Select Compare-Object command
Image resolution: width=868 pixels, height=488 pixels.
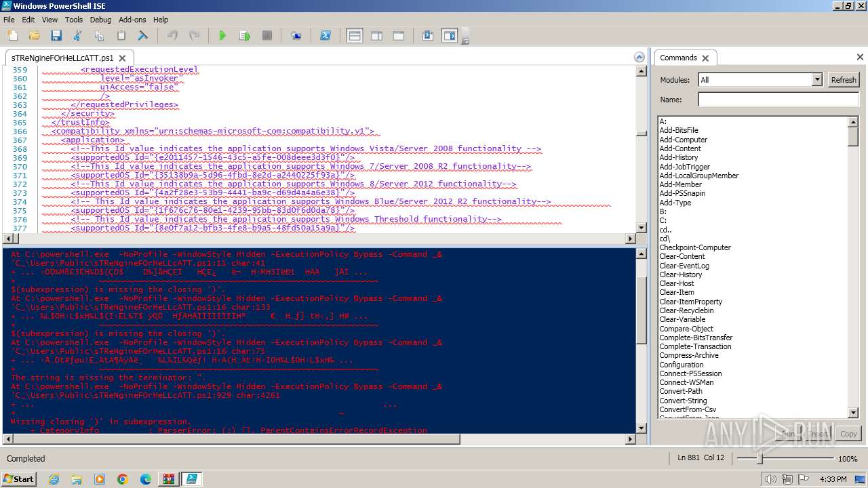[x=686, y=329]
